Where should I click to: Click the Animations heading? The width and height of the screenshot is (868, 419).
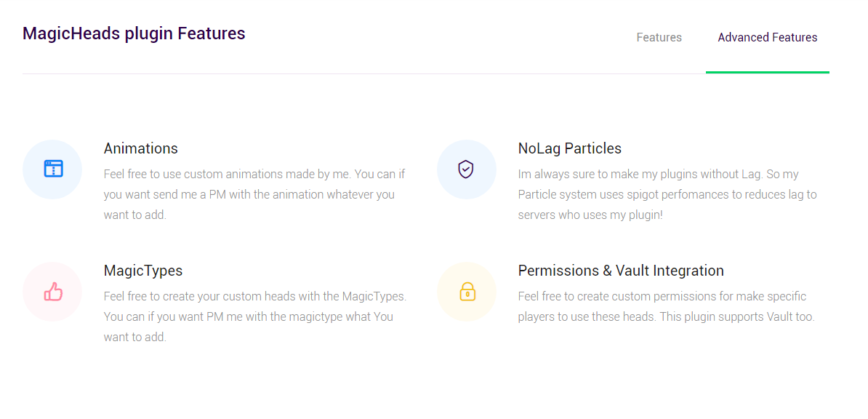tap(140, 148)
